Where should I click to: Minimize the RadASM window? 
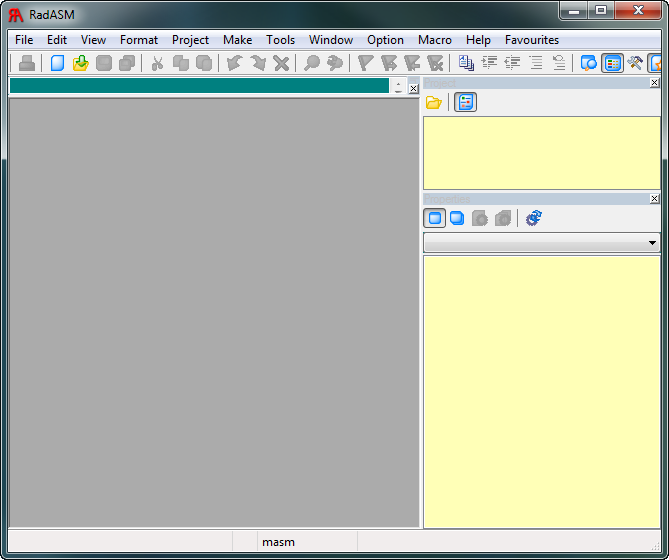tap(574, 10)
